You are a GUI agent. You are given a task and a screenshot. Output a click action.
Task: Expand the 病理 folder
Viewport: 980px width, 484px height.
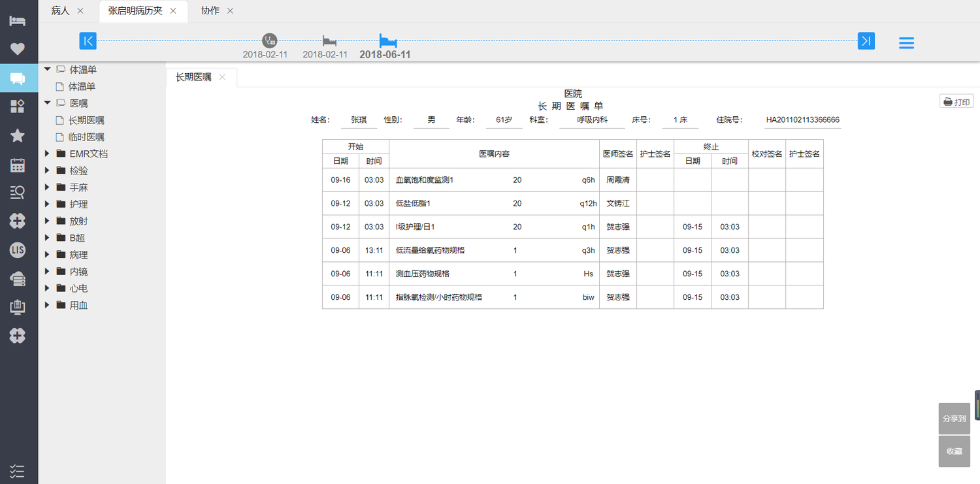47,255
